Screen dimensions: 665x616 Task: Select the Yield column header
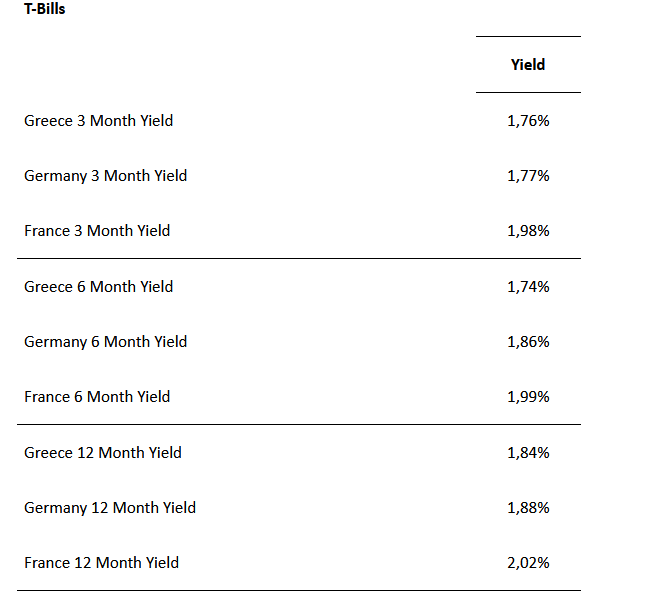(528, 65)
